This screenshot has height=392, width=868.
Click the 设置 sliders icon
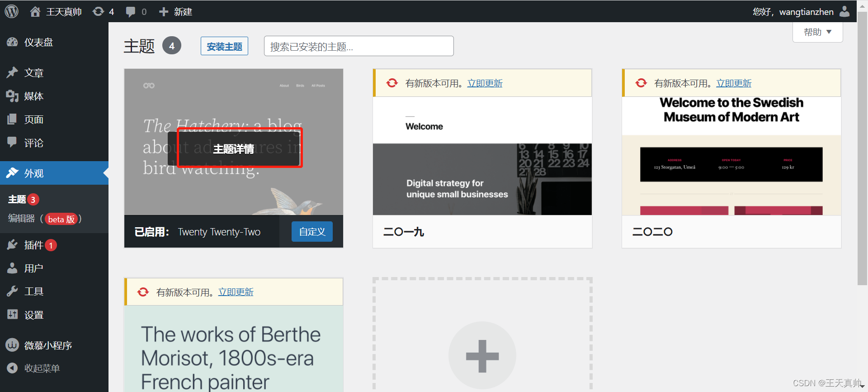[12, 315]
